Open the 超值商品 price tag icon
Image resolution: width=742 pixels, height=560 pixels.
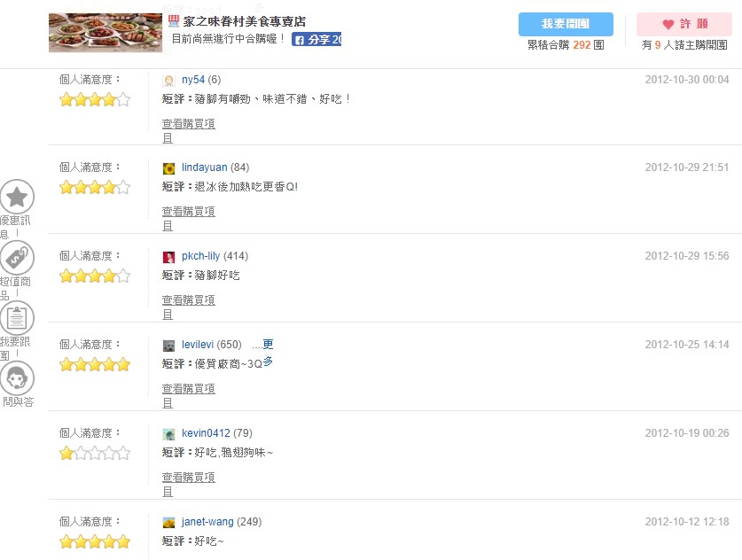(x=17, y=257)
